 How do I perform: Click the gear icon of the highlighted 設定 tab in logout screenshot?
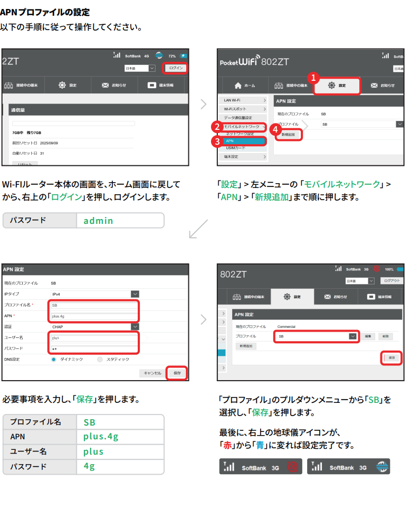287,296
